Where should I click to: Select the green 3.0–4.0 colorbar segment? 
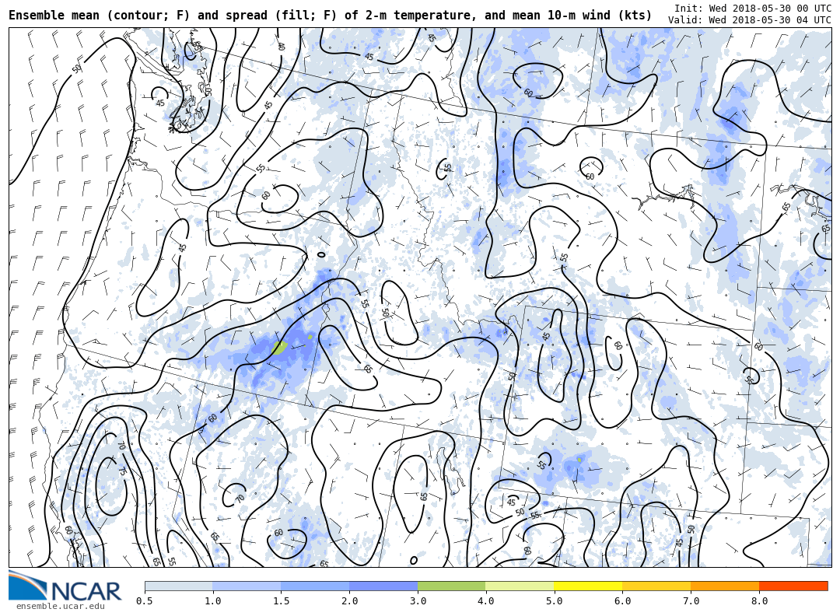[x=451, y=586]
